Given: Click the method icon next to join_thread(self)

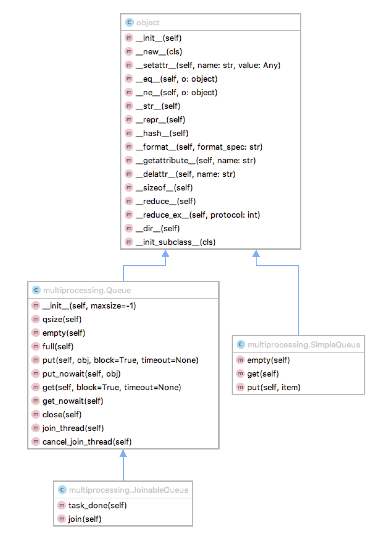Looking at the screenshot, I should pyautogui.click(x=36, y=428).
